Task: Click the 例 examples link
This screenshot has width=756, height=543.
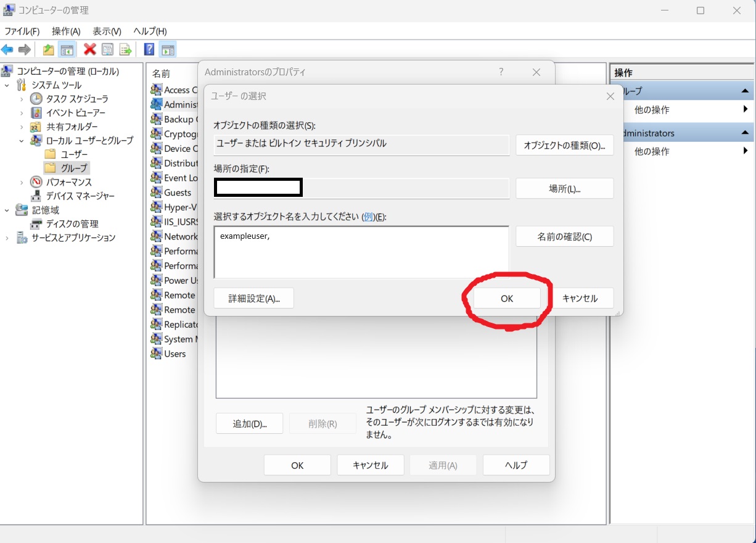Action: [369, 217]
